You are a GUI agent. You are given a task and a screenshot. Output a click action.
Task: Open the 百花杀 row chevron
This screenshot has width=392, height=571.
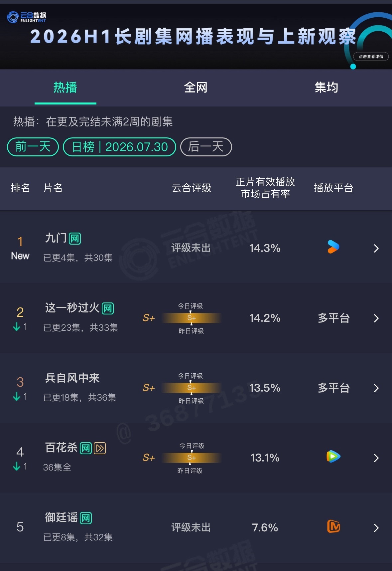pos(376,458)
